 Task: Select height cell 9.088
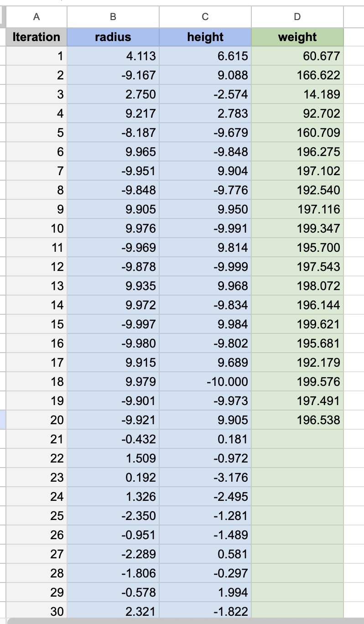[x=205, y=75]
